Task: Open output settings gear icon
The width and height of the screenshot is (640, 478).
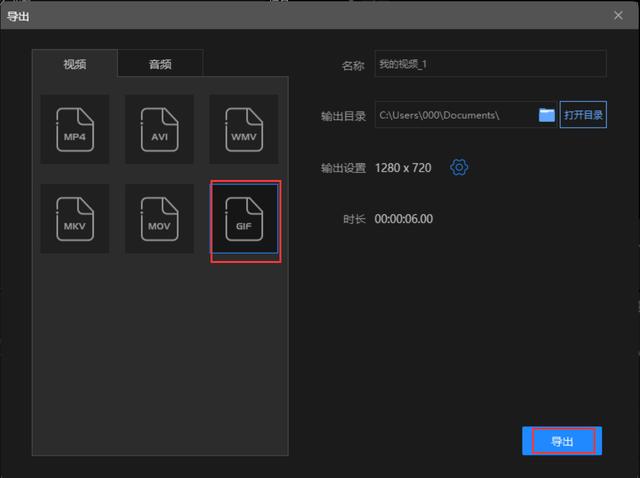Action: tap(459, 167)
